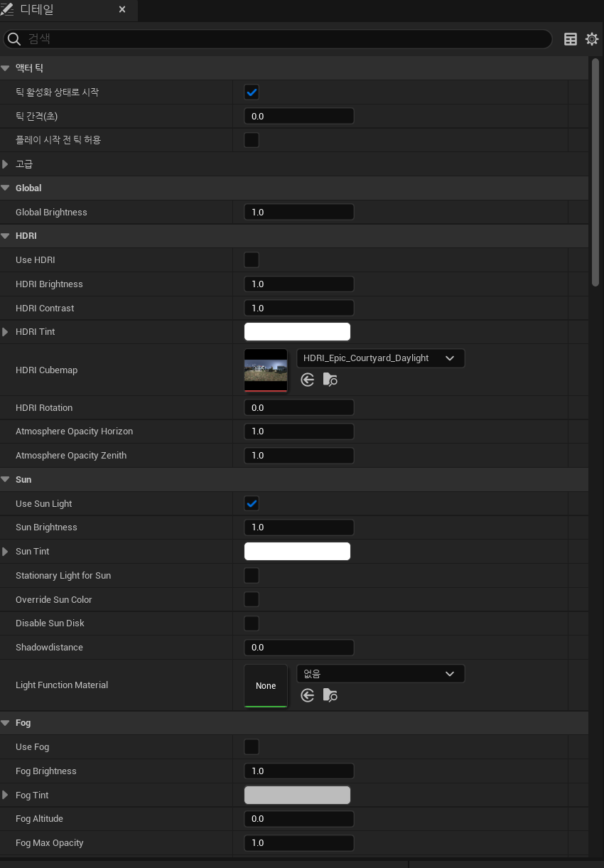Close the 디테일 tab

122,10
